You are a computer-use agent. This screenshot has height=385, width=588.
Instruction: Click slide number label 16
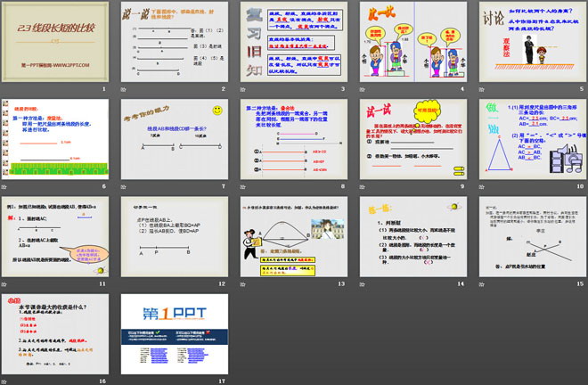pyautogui.click(x=102, y=381)
